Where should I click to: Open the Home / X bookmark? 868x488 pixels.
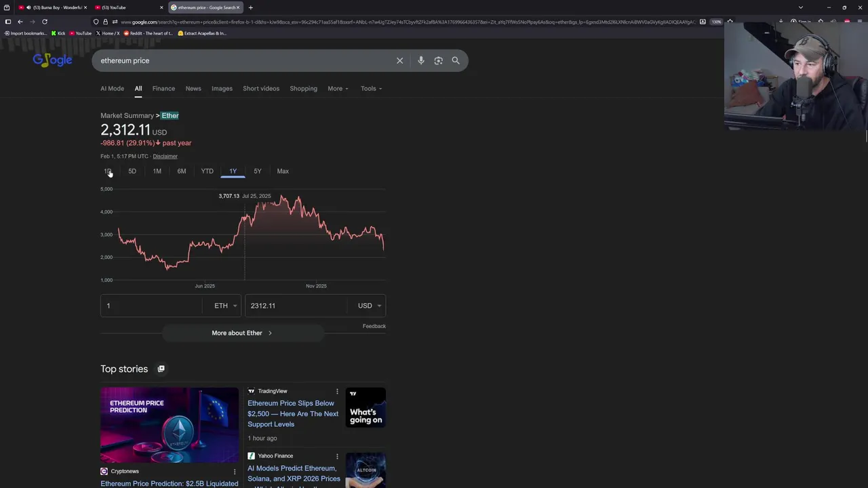tap(108, 33)
